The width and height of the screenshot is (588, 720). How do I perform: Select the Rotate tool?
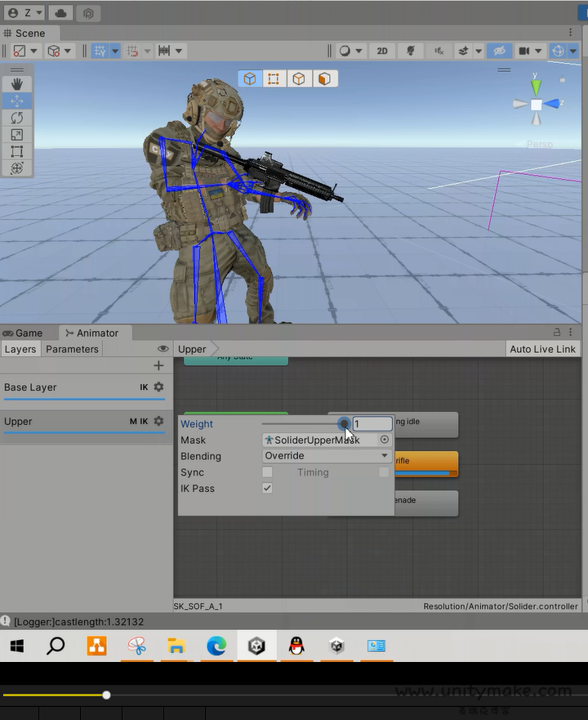(16, 118)
